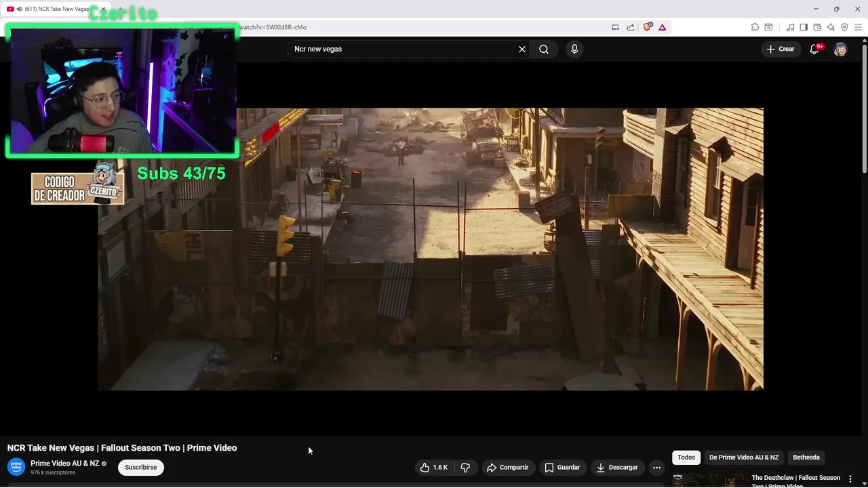Select the NCR Take New Vegas browser tab
868x488 pixels.
(x=54, y=9)
